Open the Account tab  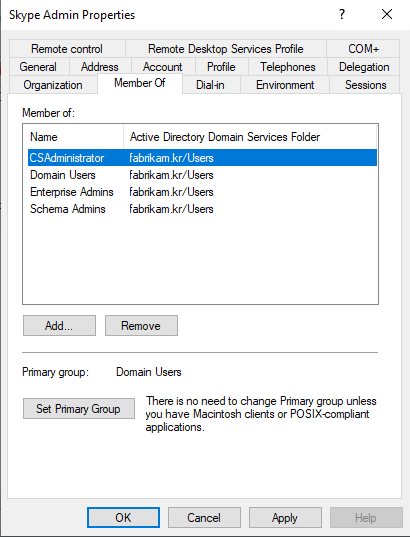[x=163, y=66]
